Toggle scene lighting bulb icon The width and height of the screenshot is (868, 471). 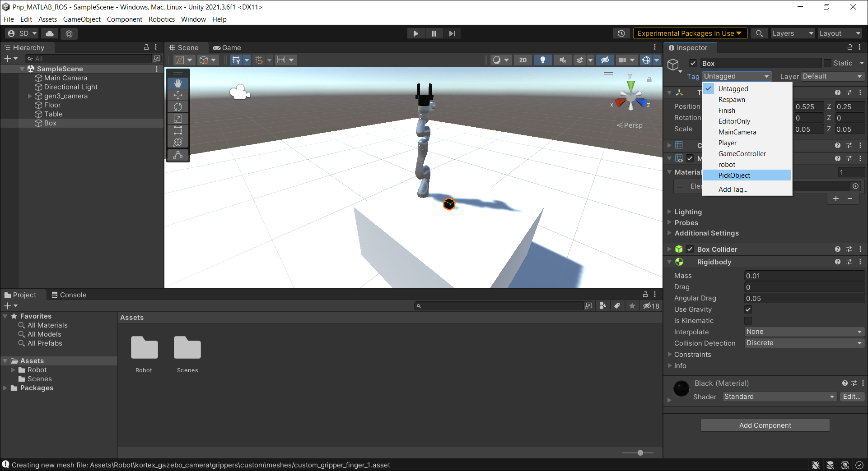pos(543,60)
